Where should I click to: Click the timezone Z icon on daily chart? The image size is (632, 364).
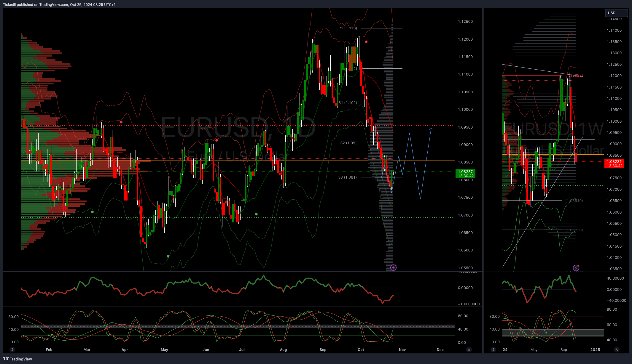(12, 349)
